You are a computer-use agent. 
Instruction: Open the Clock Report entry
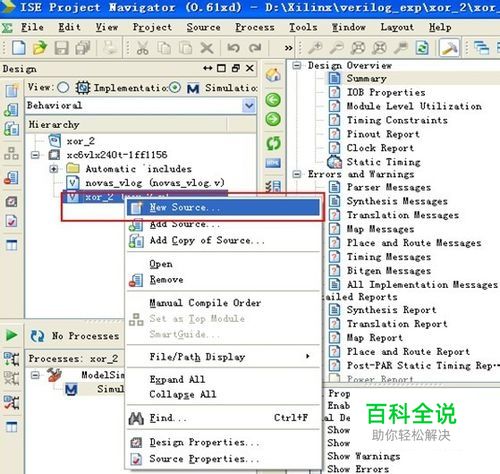(380, 148)
